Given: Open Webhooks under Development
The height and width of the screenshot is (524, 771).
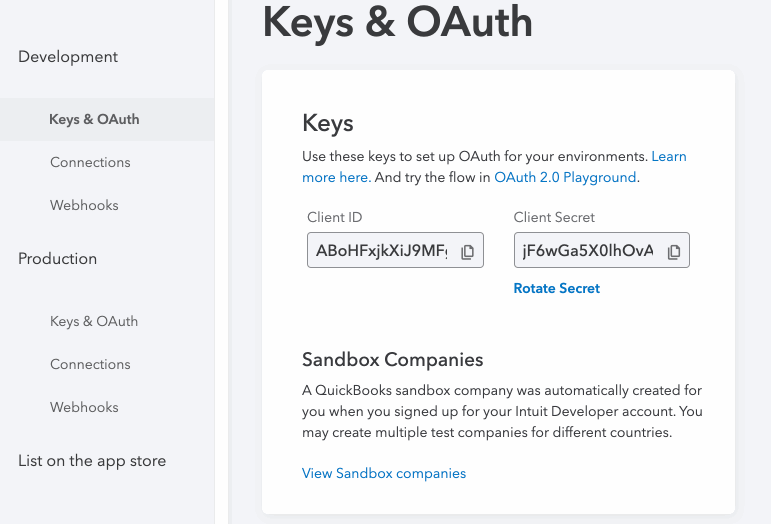Looking at the screenshot, I should coord(84,205).
